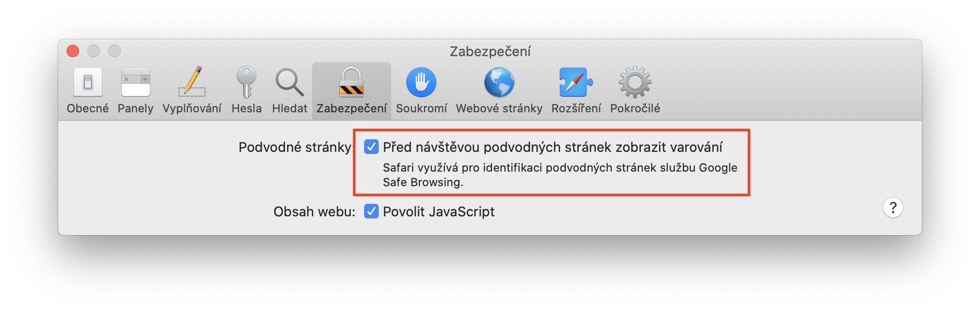Click the Zabezpečení window title bar text
Viewport: 980px width, 312px height.
coord(490,51)
